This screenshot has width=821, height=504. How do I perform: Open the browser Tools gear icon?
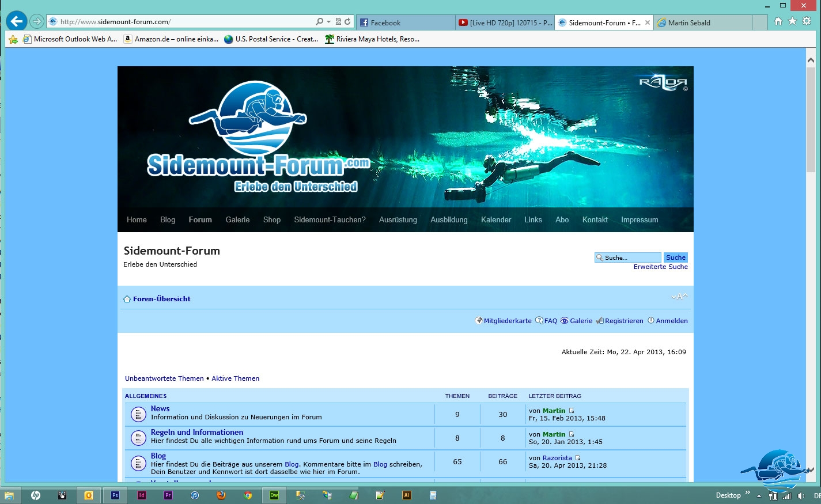(x=807, y=21)
